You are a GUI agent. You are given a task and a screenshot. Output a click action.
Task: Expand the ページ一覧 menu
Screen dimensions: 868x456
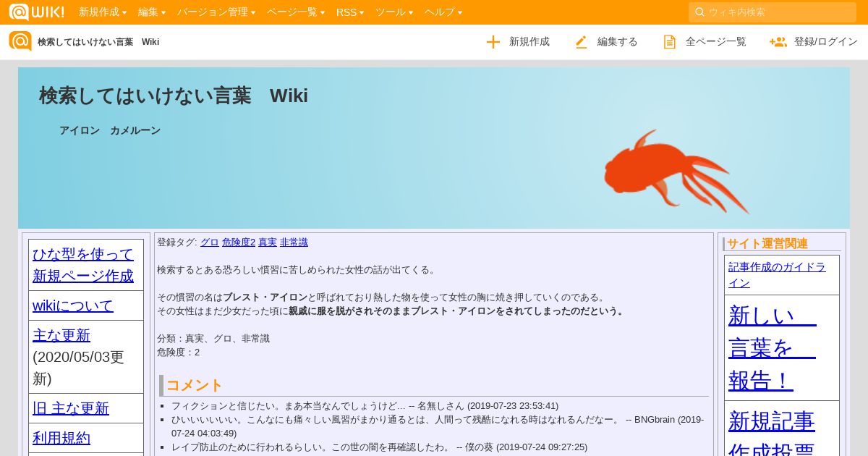click(x=296, y=12)
